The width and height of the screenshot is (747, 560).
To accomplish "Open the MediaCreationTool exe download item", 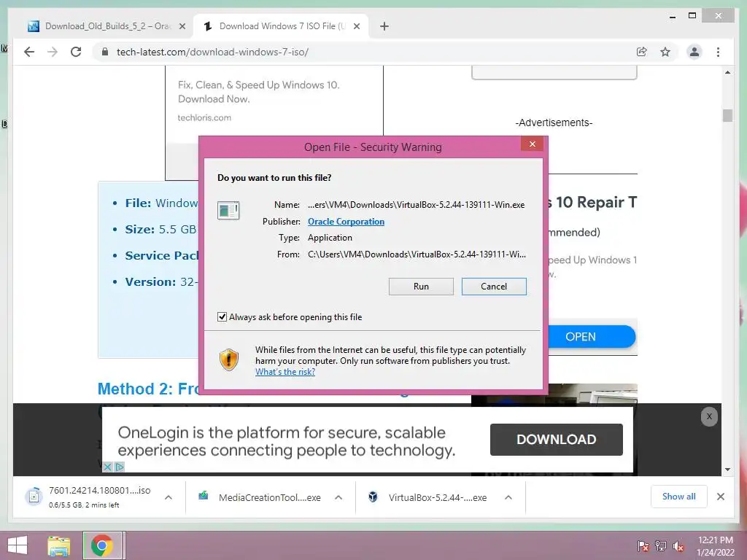I will pos(270,497).
